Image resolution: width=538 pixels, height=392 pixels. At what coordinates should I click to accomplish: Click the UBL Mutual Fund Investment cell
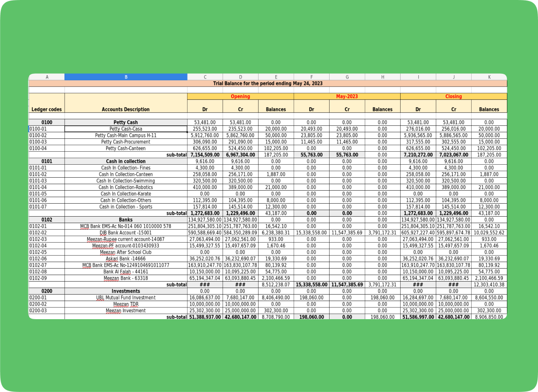point(126,298)
